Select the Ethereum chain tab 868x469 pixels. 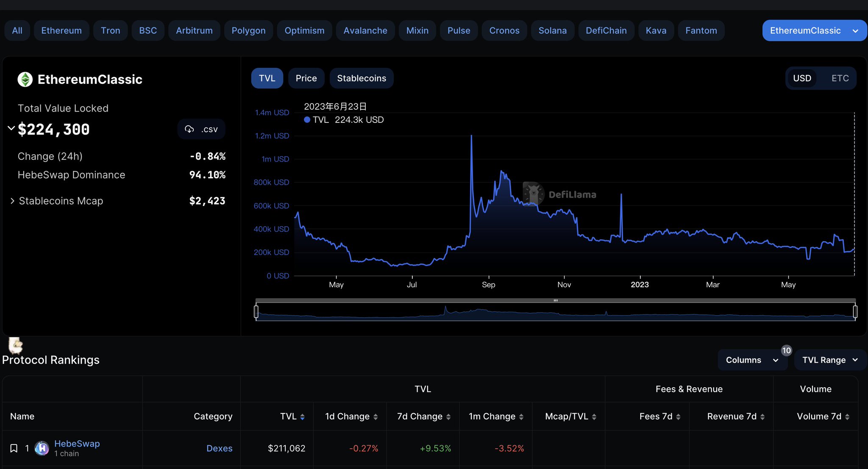[x=61, y=31]
